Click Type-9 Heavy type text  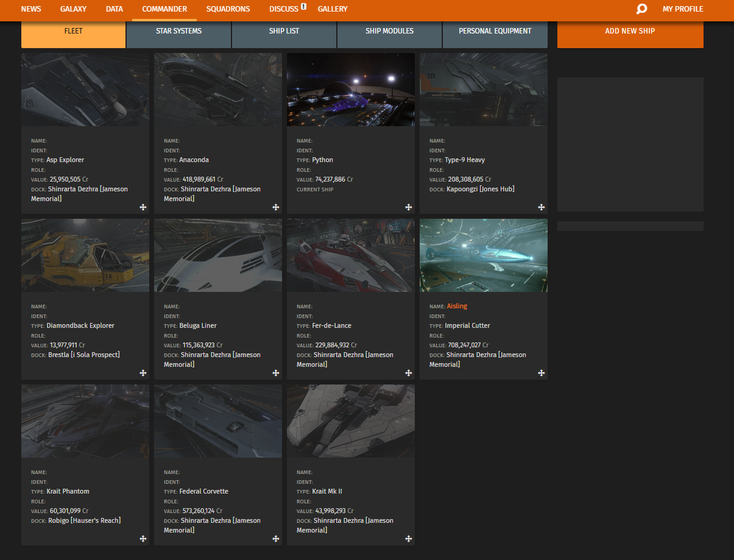[x=465, y=160]
